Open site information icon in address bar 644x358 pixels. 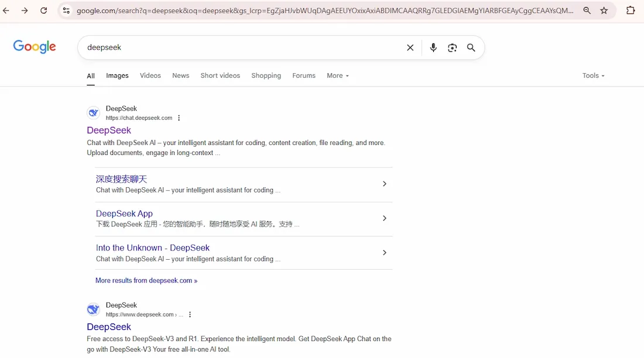point(66,11)
